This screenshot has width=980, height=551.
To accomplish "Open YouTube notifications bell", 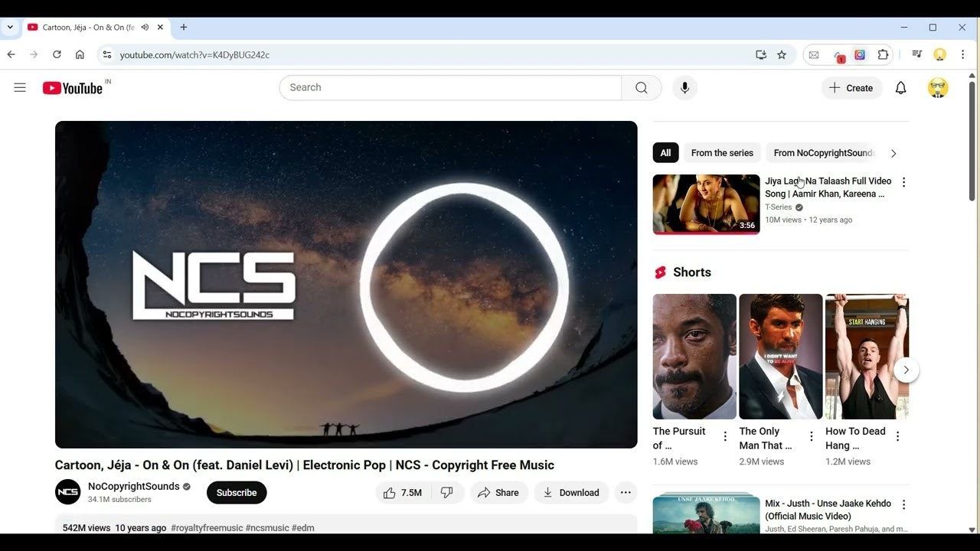I will pos(900,87).
